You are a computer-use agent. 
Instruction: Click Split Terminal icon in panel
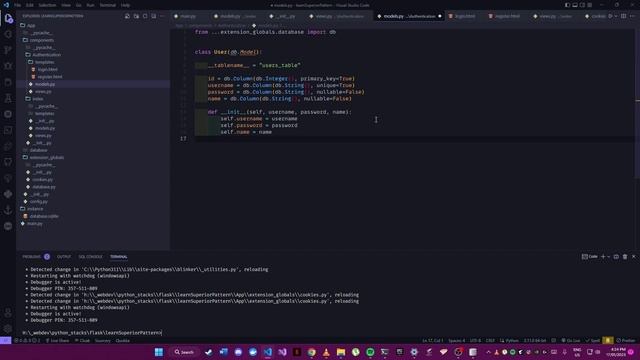[x=616, y=257]
